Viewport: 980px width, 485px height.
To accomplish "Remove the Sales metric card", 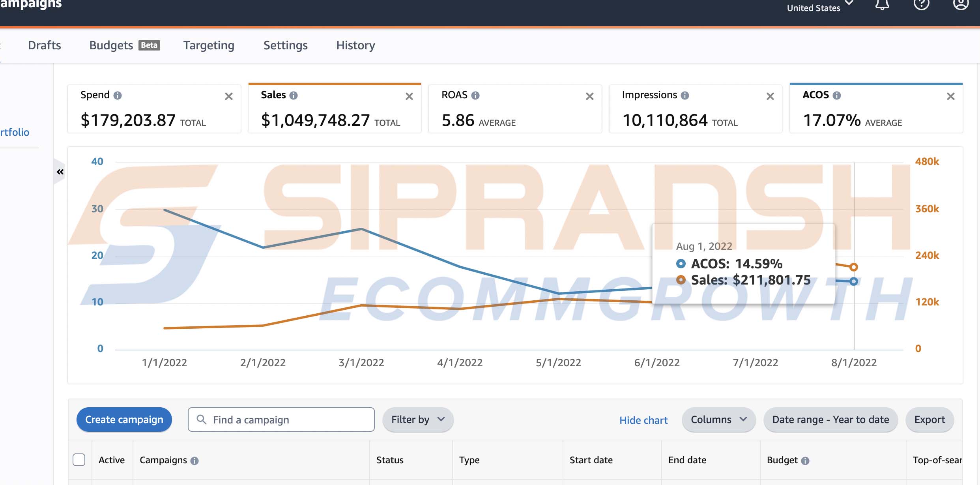I will click(x=409, y=96).
